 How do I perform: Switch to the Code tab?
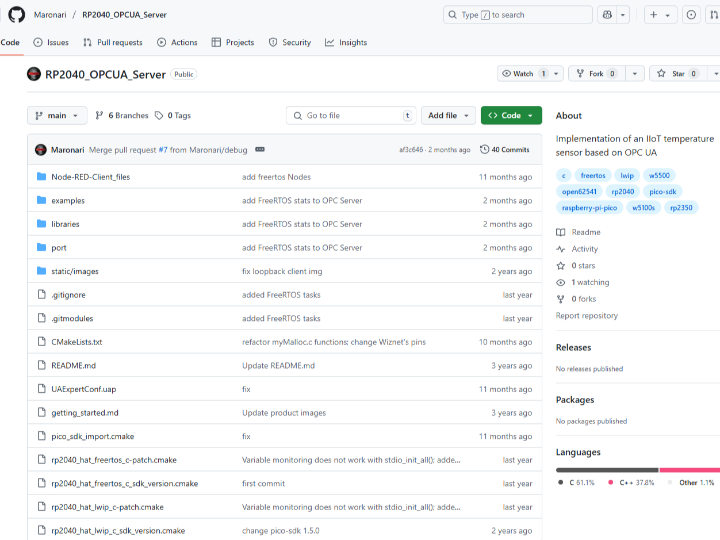(x=10, y=42)
